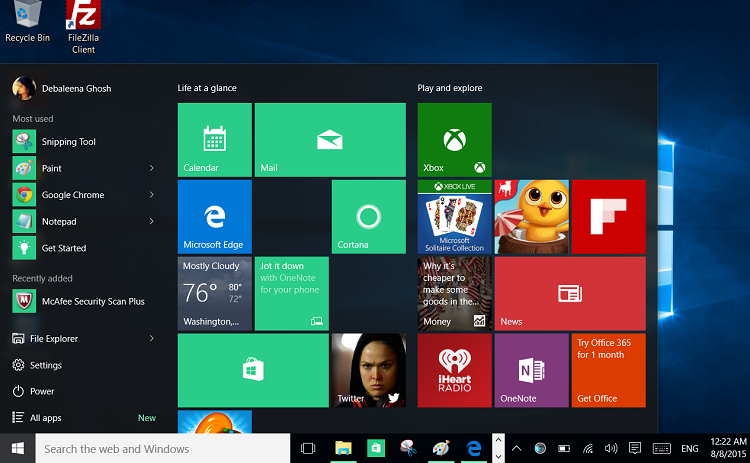Open the Edge taskbar icon
The image size is (750, 463).
(x=474, y=449)
